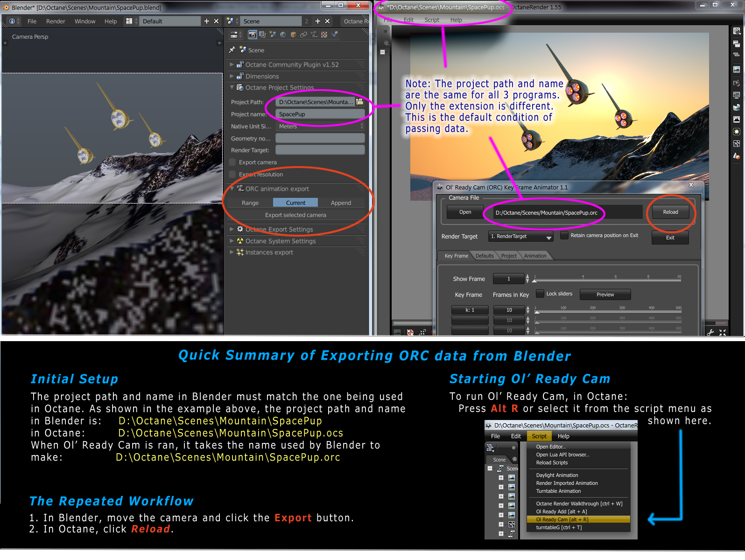Screen dimensions: 745x560
Task: Choose Daylight Animation from Script menu
Action: point(557,475)
